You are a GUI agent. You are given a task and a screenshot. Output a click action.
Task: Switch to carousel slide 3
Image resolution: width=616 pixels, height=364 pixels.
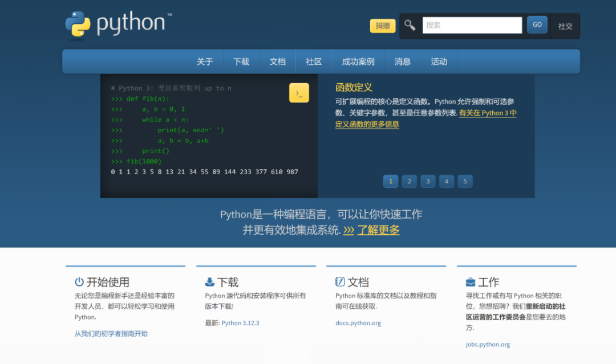click(428, 181)
